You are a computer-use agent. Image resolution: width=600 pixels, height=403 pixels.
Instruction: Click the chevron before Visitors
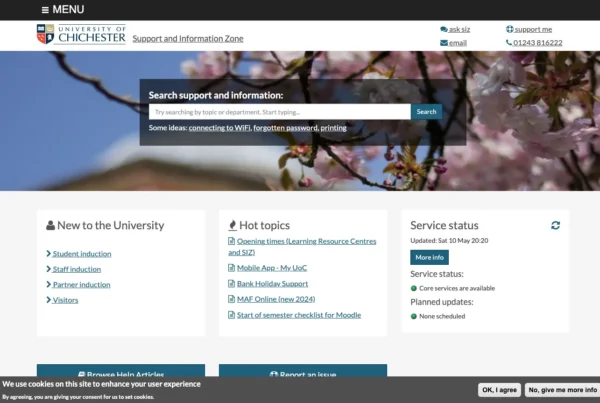click(49, 300)
